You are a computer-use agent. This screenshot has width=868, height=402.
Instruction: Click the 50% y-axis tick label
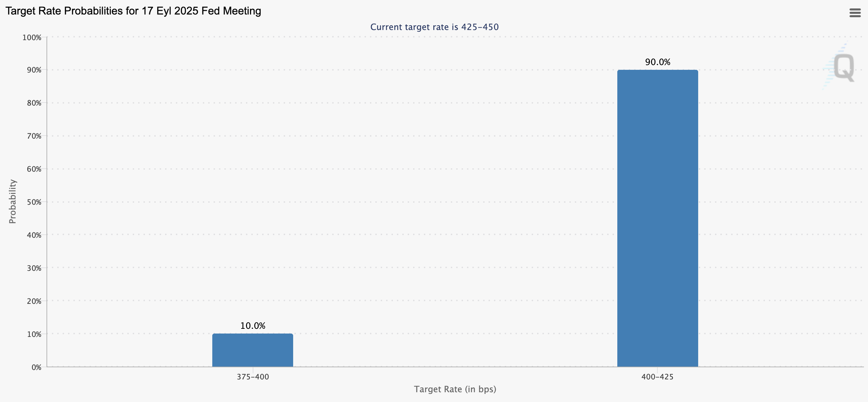coord(34,202)
